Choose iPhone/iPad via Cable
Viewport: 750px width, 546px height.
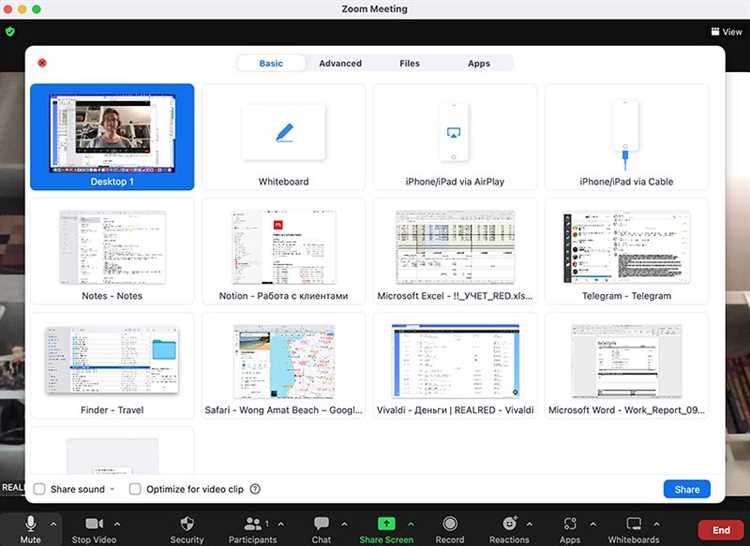(626, 137)
